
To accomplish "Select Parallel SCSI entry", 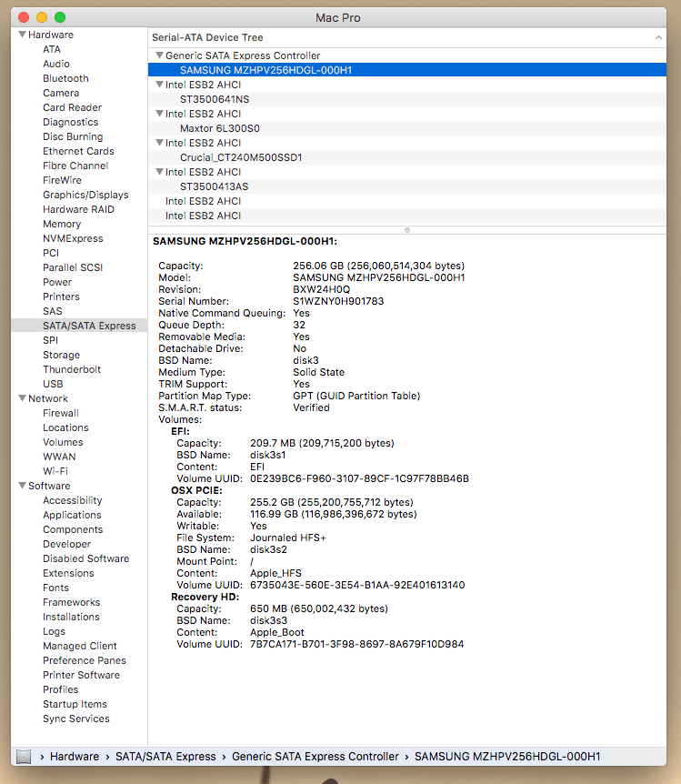I will [73, 267].
